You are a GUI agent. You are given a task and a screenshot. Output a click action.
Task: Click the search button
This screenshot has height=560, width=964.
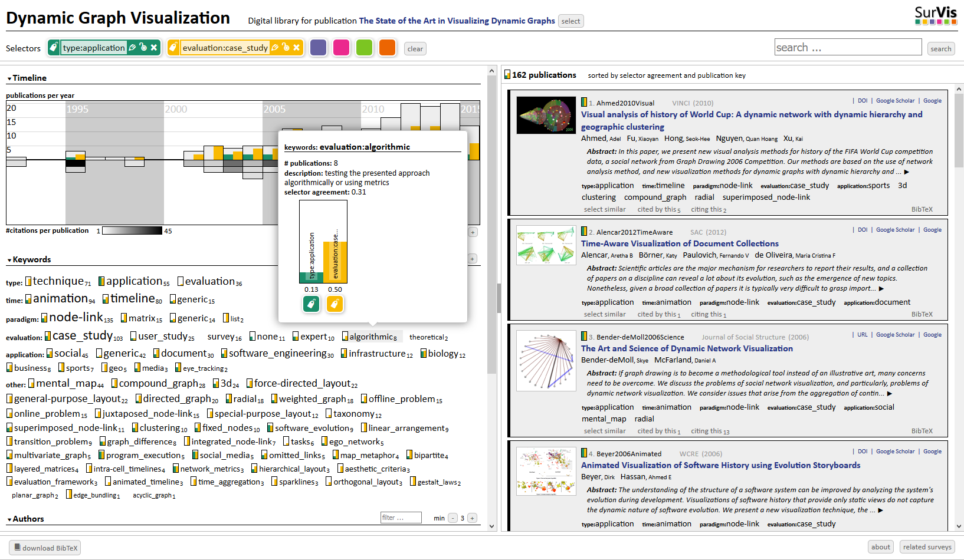coord(941,49)
